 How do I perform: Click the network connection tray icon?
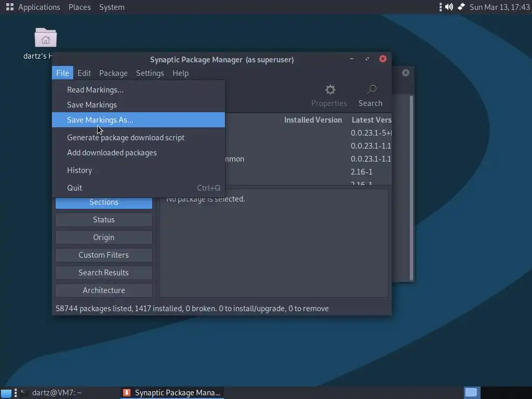[461, 7]
